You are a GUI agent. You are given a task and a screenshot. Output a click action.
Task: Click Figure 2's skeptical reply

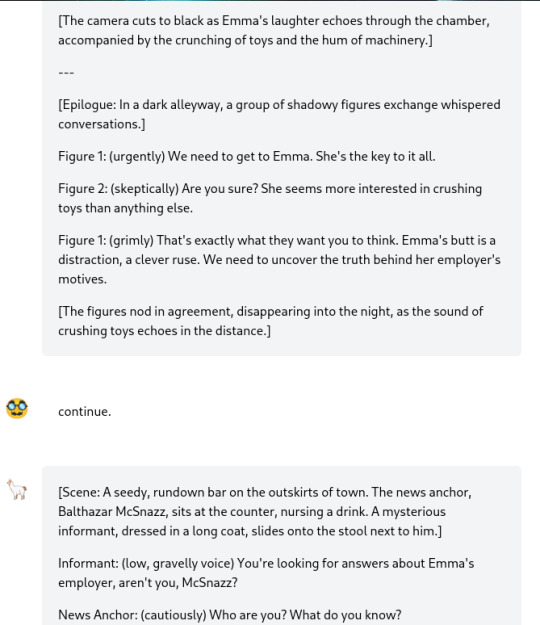(270, 198)
